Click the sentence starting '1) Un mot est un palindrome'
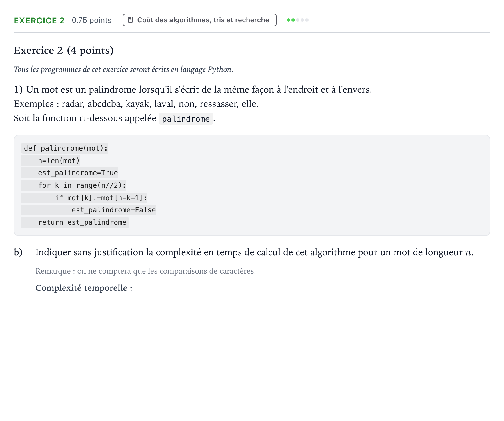 click(193, 90)
